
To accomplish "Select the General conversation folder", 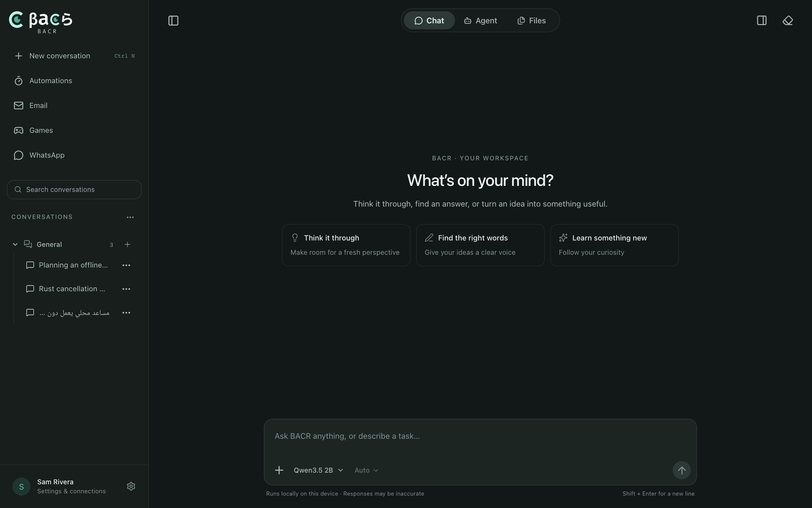I will point(49,245).
